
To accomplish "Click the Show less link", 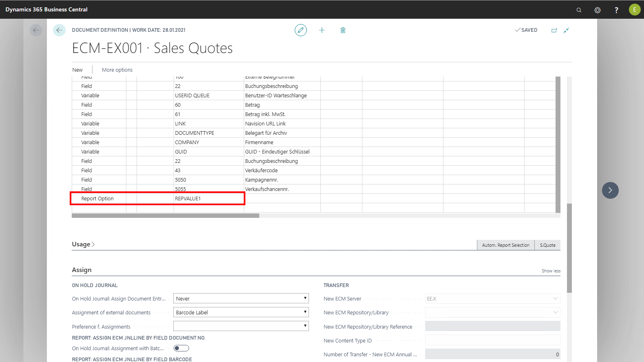I will tap(551, 271).
